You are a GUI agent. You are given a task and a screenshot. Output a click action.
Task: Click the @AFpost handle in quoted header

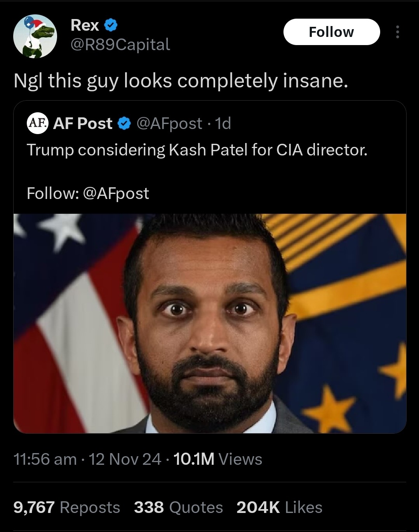coord(169,124)
